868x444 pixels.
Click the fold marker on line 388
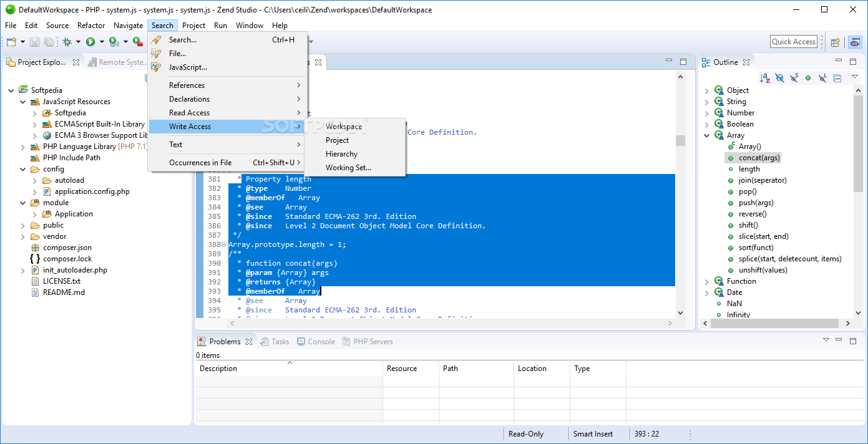[x=223, y=244]
